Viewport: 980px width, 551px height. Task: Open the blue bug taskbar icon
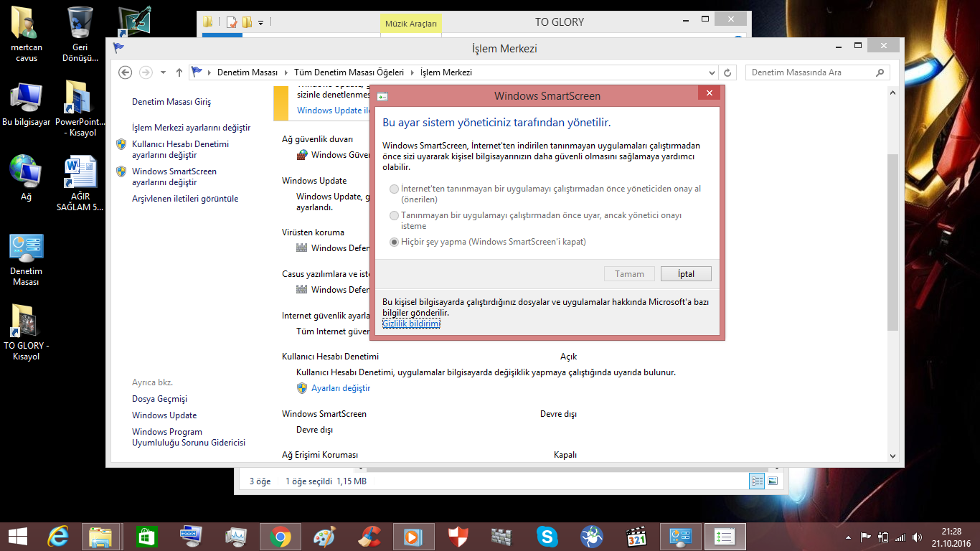pos(591,537)
